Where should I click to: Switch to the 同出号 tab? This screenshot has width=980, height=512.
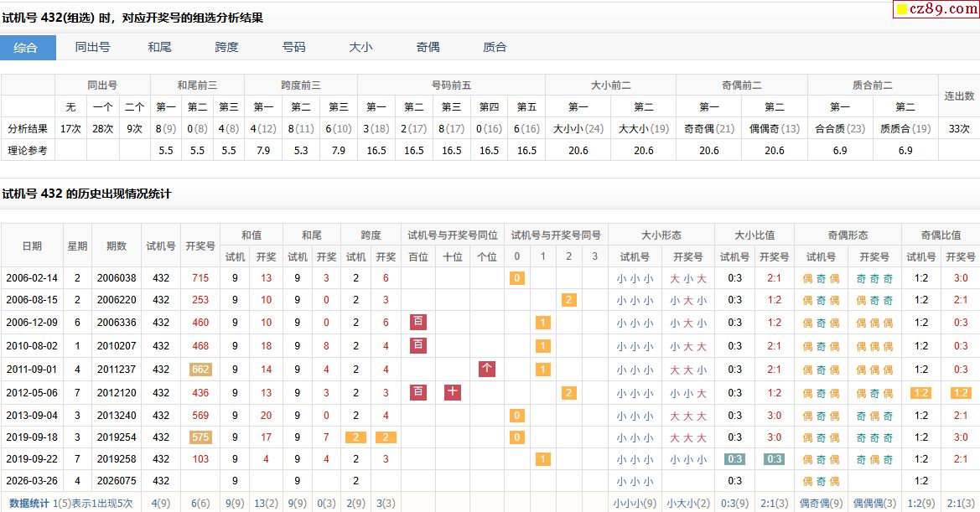click(92, 48)
